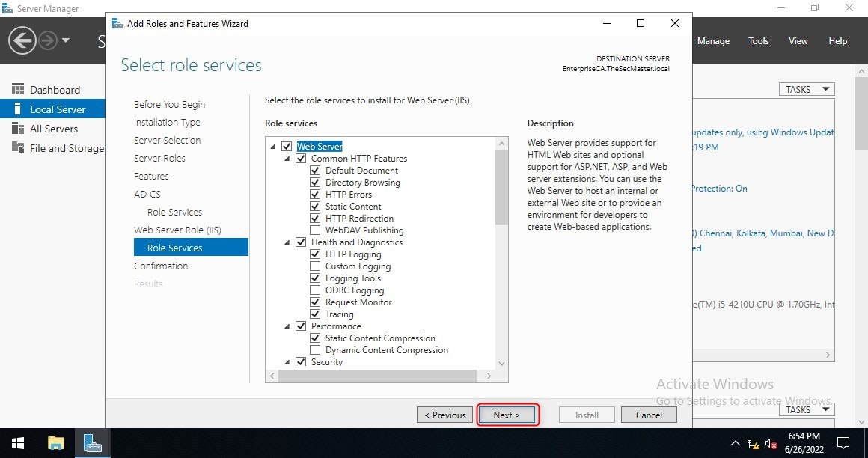This screenshot has height=458, width=868.
Task: Toggle the Static Content checkbox
Action: pyautogui.click(x=315, y=206)
